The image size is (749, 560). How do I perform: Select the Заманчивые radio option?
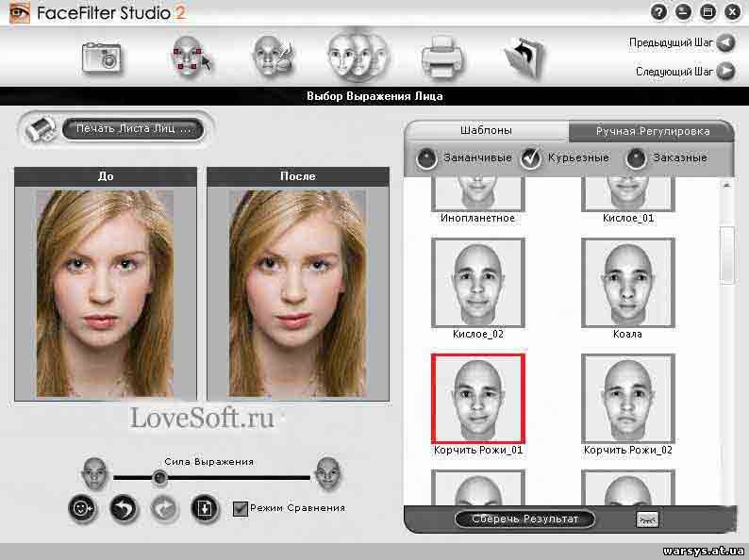[426, 158]
